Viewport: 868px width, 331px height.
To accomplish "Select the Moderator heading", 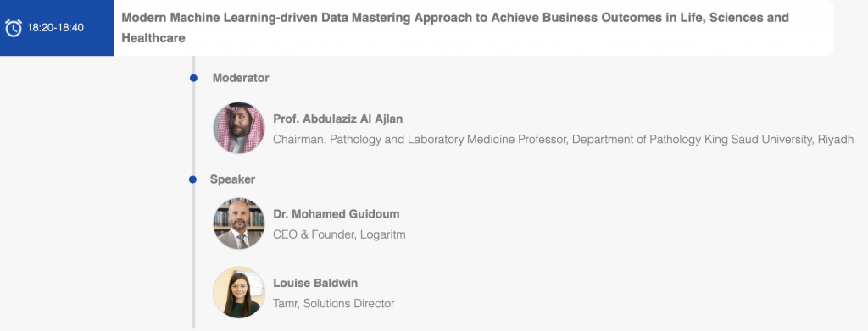I will [241, 78].
